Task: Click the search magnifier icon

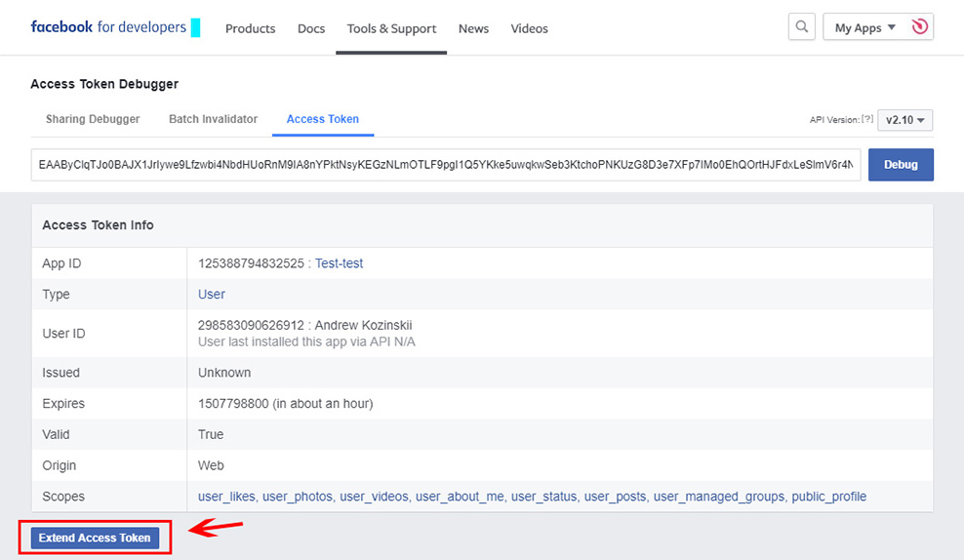Action: 802,27
